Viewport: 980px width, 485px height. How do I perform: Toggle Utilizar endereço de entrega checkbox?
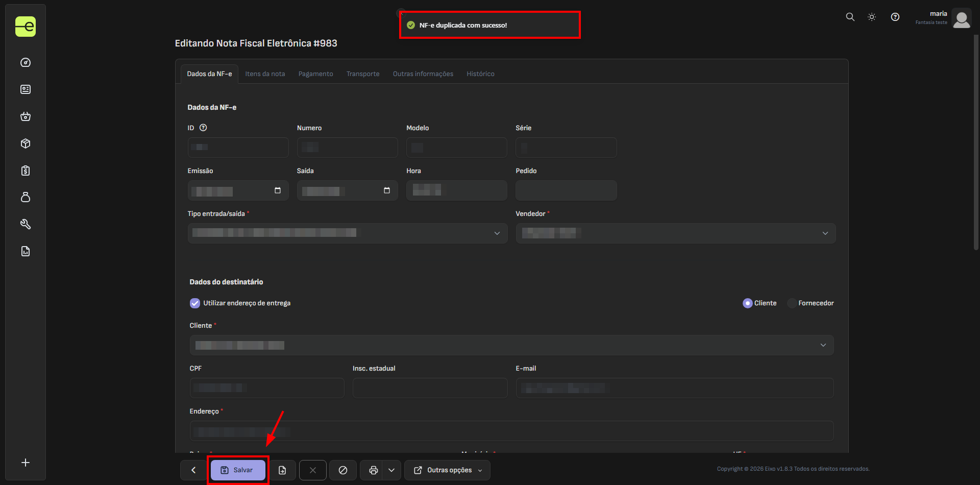point(195,303)
